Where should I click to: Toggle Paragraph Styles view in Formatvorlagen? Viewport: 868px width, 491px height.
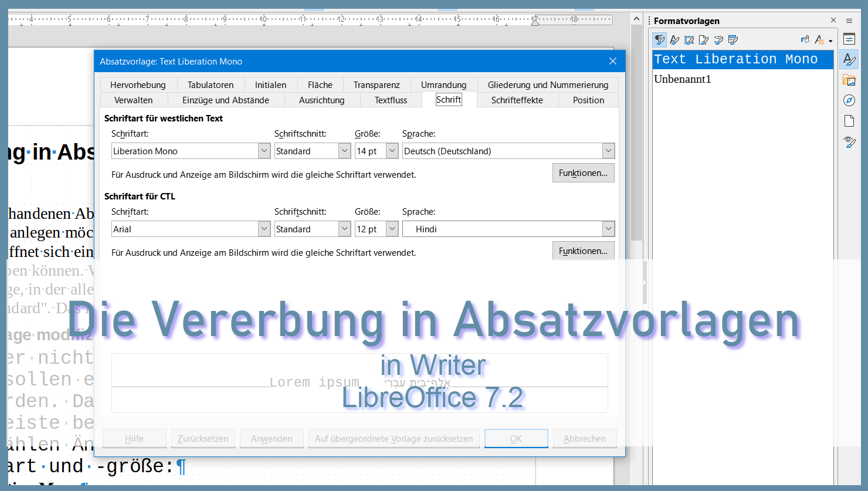tap(660, 40)
